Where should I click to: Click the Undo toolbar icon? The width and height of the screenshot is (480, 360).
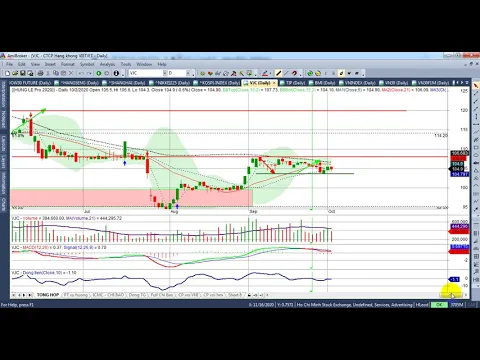[x=81, y=73]
